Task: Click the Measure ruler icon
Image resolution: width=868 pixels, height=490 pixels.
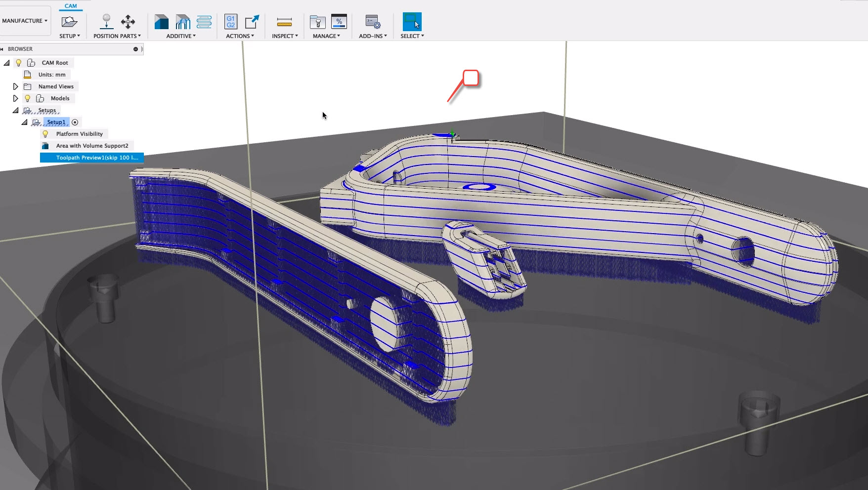Action: tap(284, 22)
